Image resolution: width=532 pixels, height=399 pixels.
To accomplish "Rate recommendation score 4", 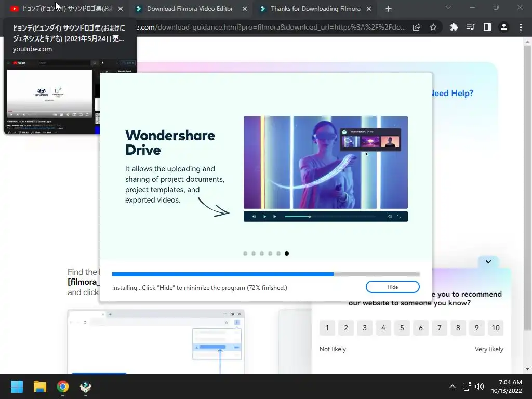I will pos(383,328).
